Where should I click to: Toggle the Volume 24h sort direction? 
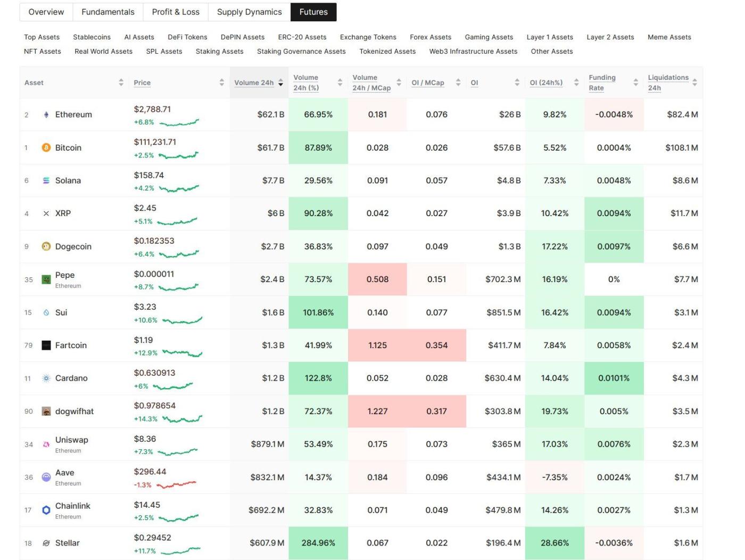[x=282, y=83]
